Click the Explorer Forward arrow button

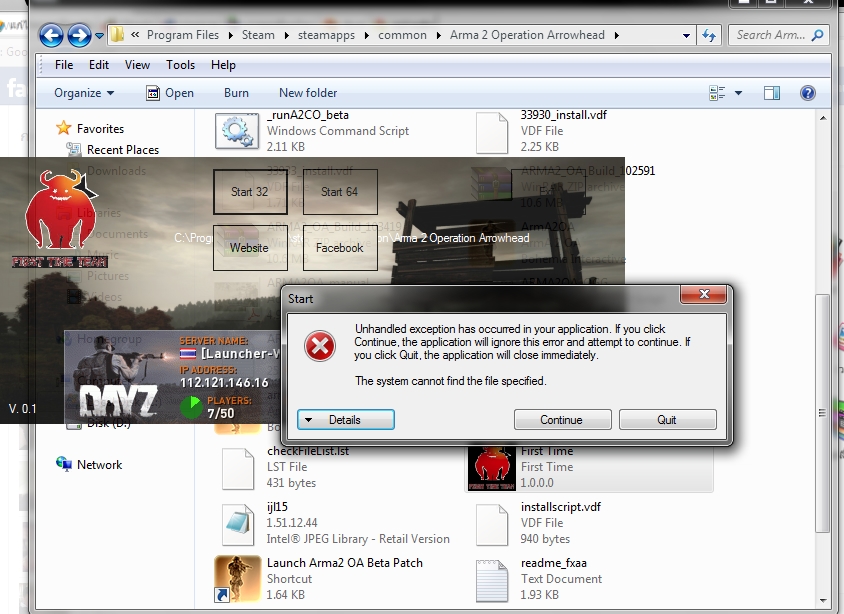(x=79, y=36)
